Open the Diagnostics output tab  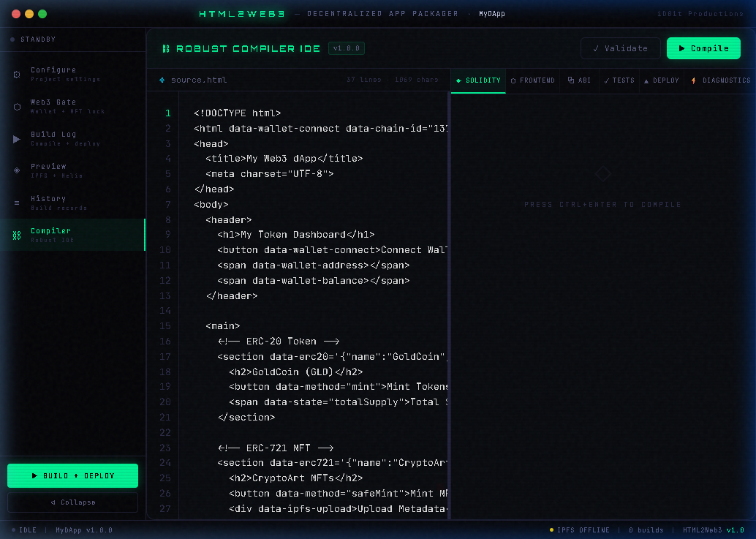(x=720, y=80)
